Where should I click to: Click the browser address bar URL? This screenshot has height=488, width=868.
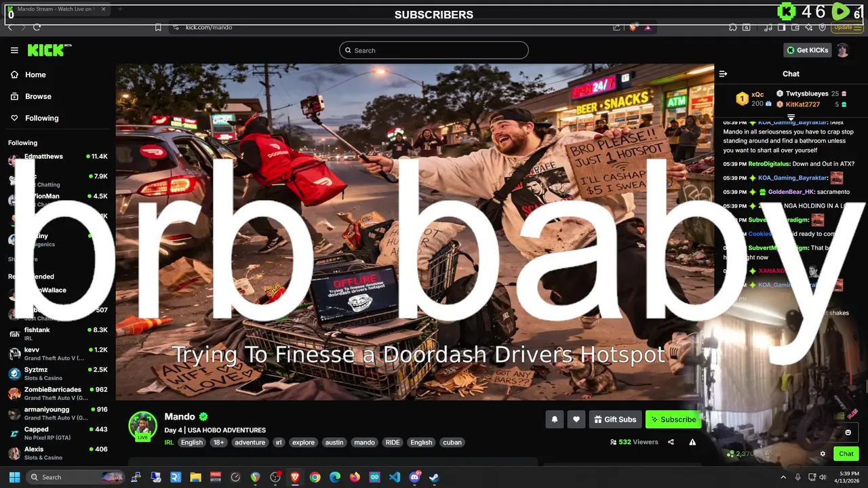(209, 27)
